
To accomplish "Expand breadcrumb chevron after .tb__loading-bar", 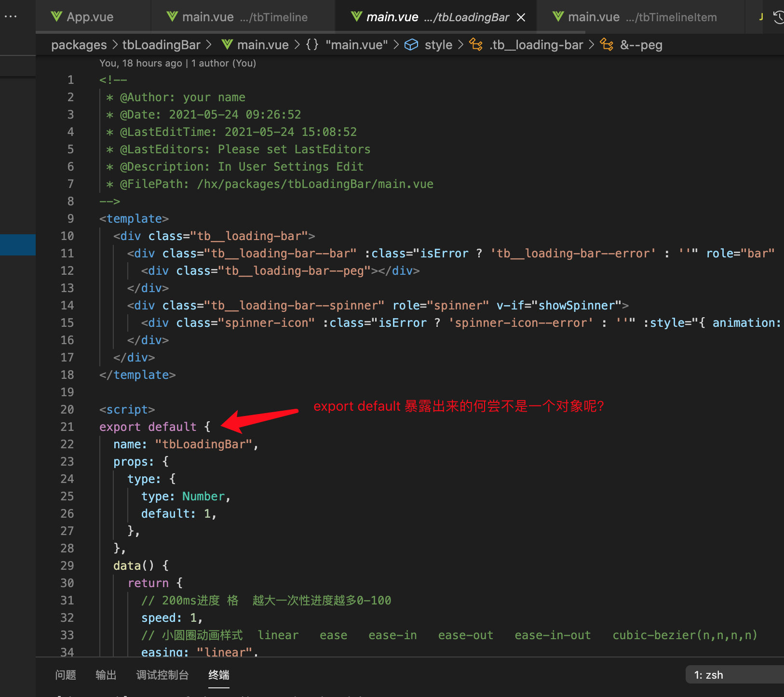I will point(592,45).
